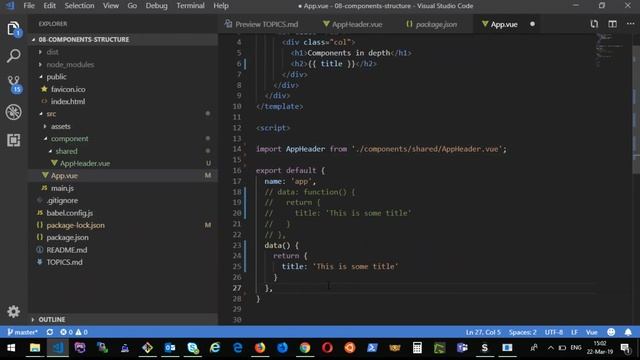Change file encoding UTF-8
Screen dimensions: 640x360
pyautogui.click(x=553, y=332)
